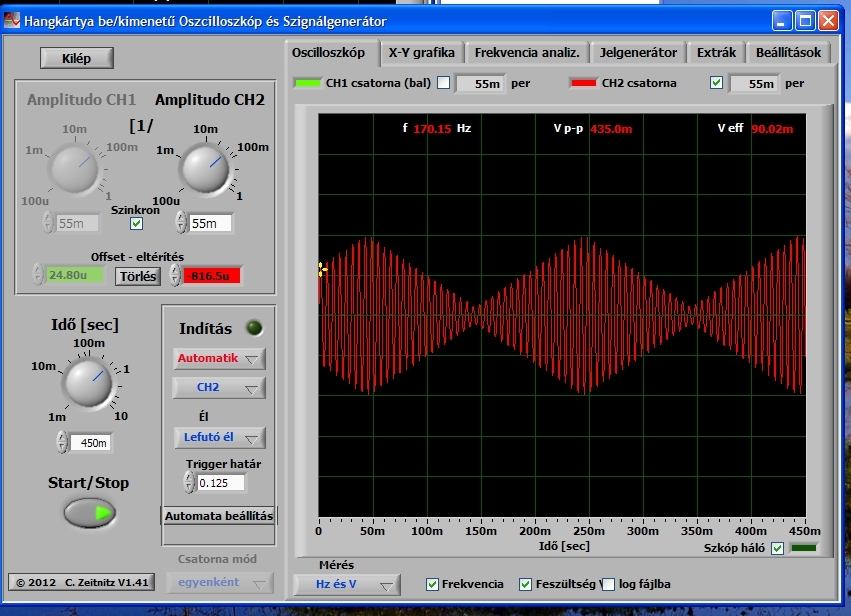
Task: Go to the Beállítások tab
Action: point(789,53)
